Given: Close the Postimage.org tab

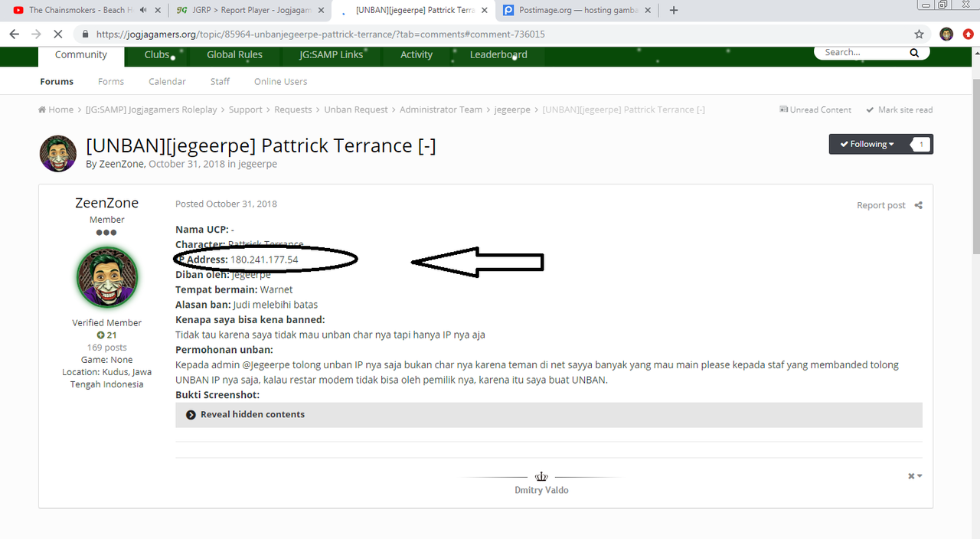Looking at the screenshot, I should click(648, 10).
